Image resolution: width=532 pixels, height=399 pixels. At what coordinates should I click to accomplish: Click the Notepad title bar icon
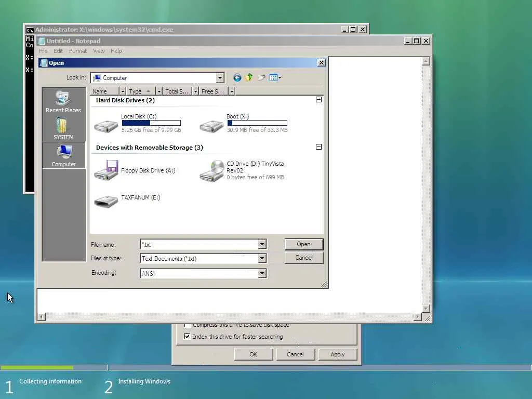pyautogui.click(x=42, y=41)
